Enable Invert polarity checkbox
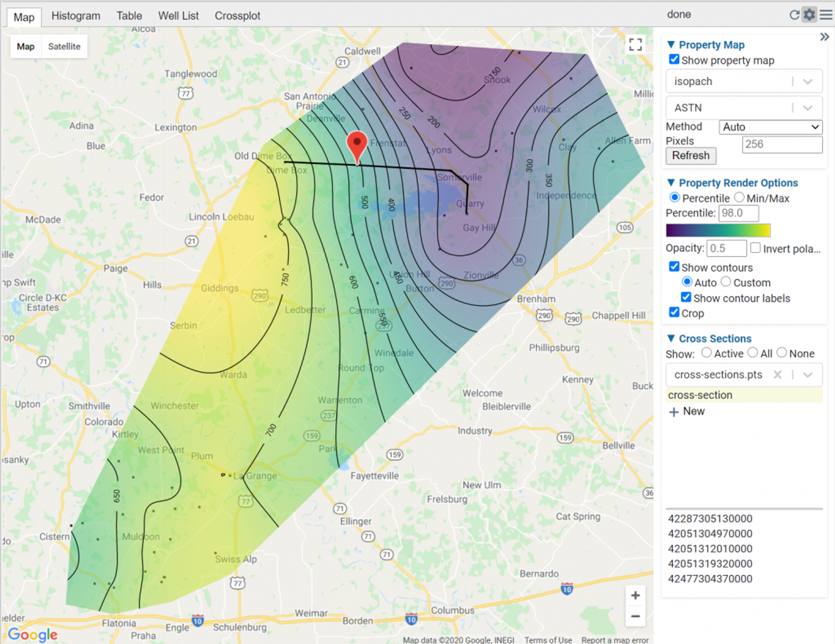835x644 pixels. click(755, 248)
